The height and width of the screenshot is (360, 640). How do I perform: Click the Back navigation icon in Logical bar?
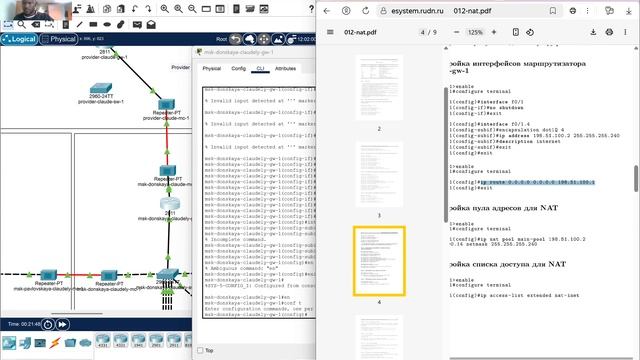point(236,39)
